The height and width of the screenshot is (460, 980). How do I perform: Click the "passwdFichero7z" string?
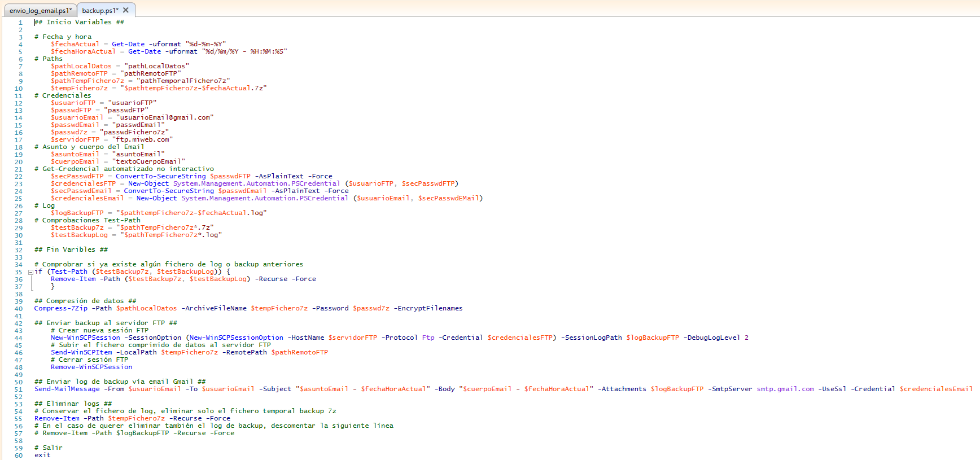134,133
